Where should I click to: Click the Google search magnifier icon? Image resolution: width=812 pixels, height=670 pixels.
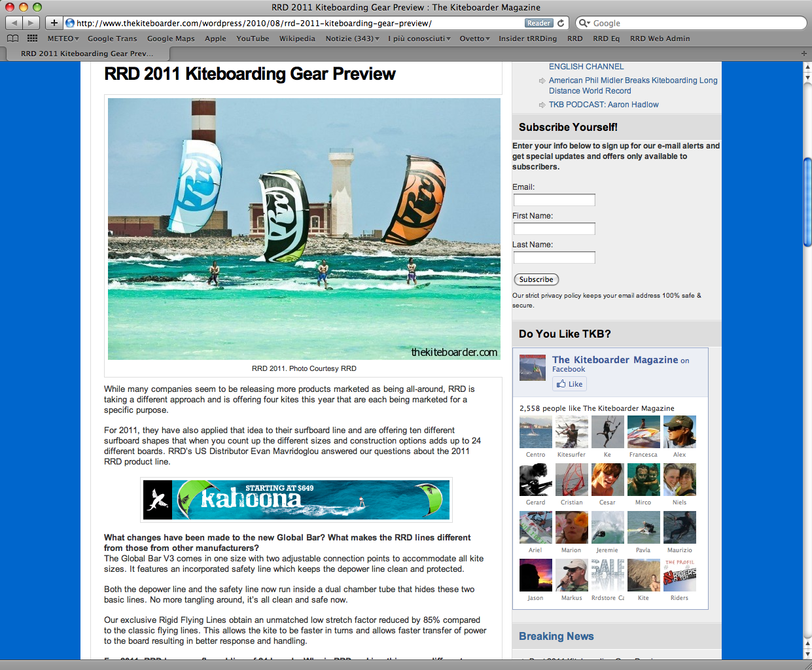click(584, 23)
